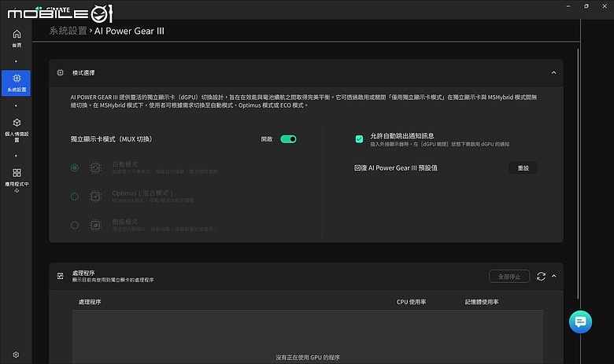Screen dimensions: 614x364
Task: Click the 重設 reset button
Action: click(x=523, y=167)
